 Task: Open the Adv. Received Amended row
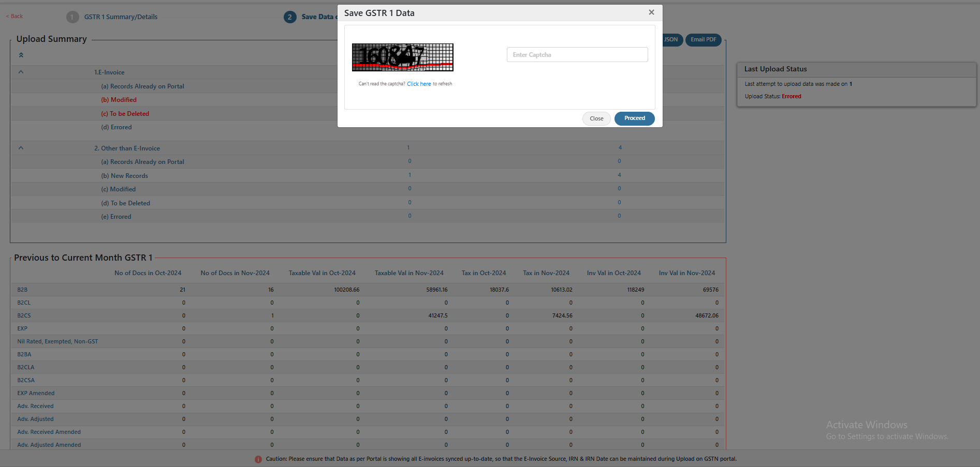click(49, 432)
